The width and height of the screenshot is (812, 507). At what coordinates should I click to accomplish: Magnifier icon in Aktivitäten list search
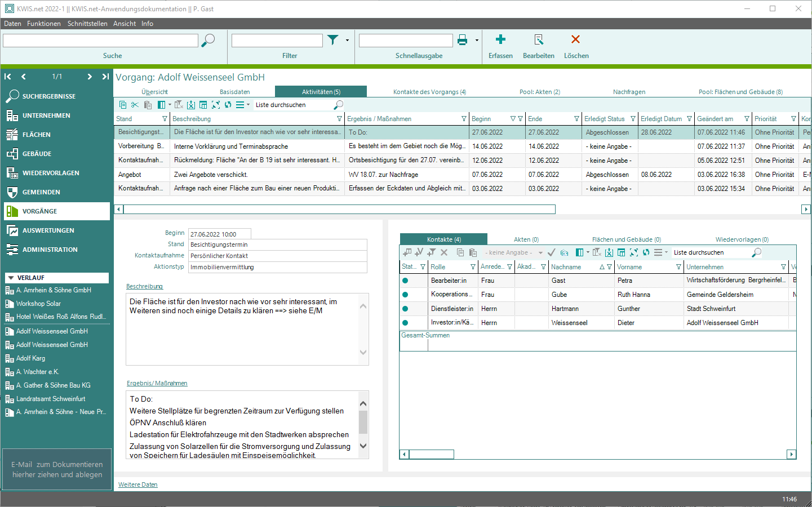(338, 105)
